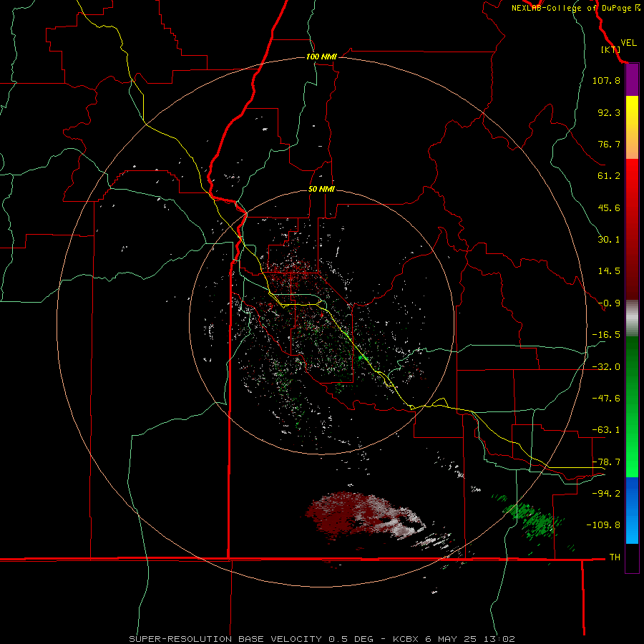Select the 14.5 velocity scale value
Viewport: 644px width, 644px height.
click(x=609, y=271)
